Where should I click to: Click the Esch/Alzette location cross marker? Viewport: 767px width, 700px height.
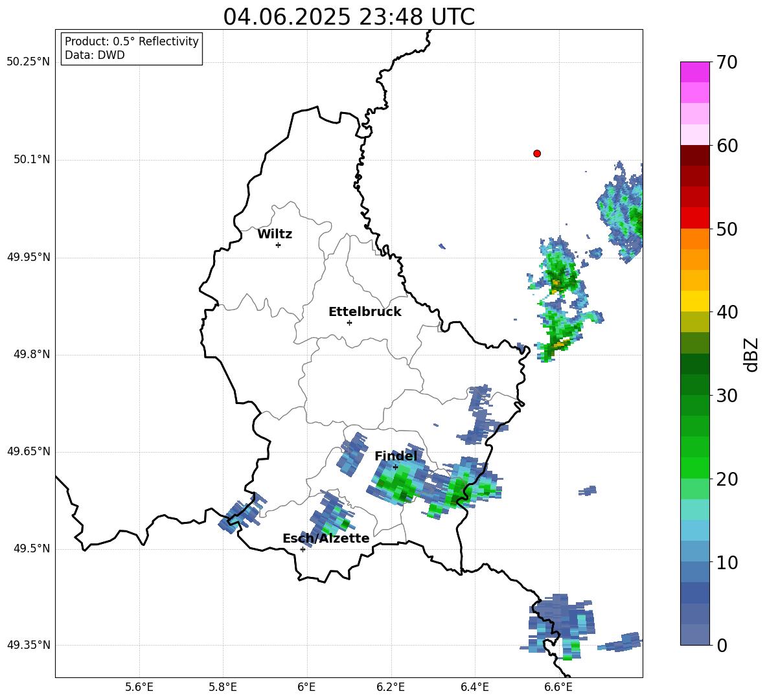pos(303,549)
